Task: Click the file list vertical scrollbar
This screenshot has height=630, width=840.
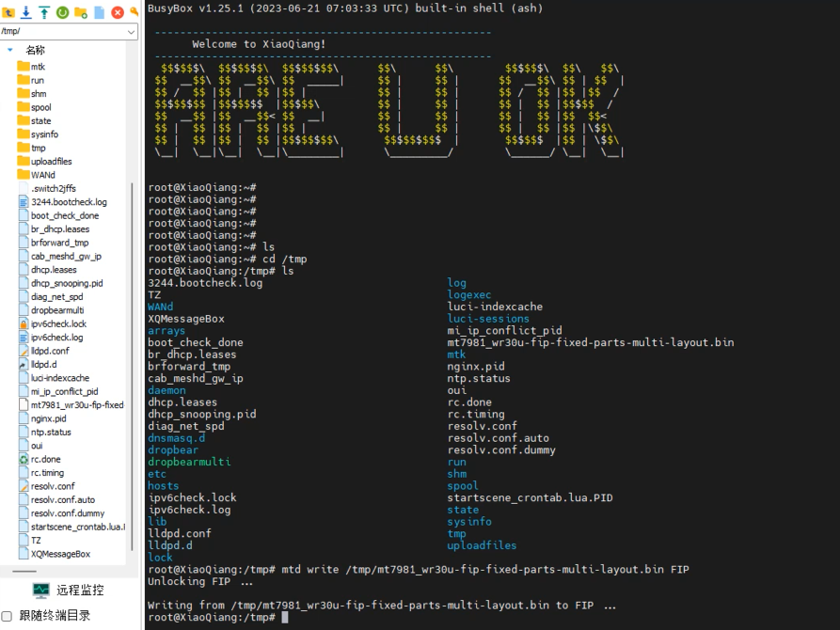Action: (132, 367)
